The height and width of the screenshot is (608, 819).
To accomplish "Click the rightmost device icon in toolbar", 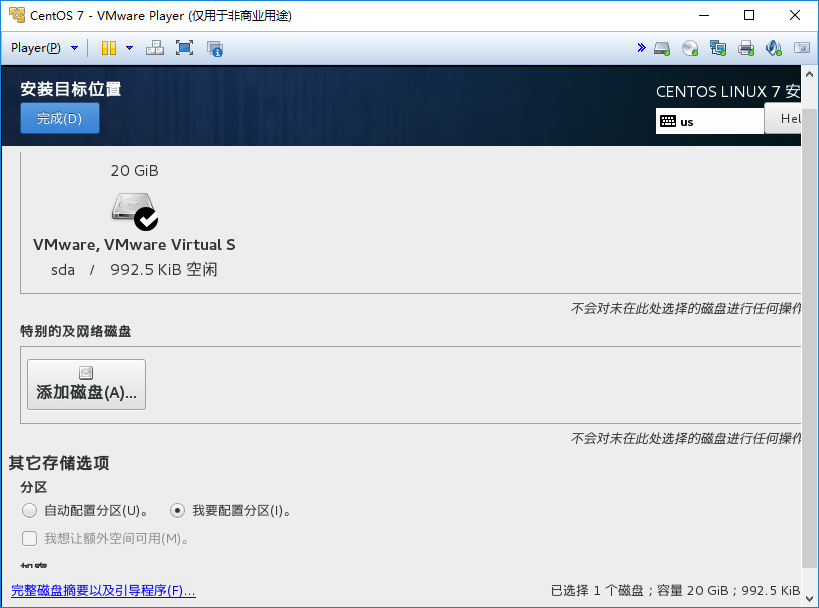I will pos(802,48).
